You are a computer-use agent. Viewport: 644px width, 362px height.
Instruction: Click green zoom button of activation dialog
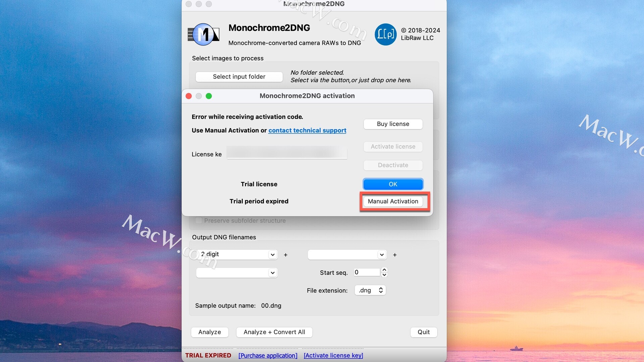click(x=209, y=96)
